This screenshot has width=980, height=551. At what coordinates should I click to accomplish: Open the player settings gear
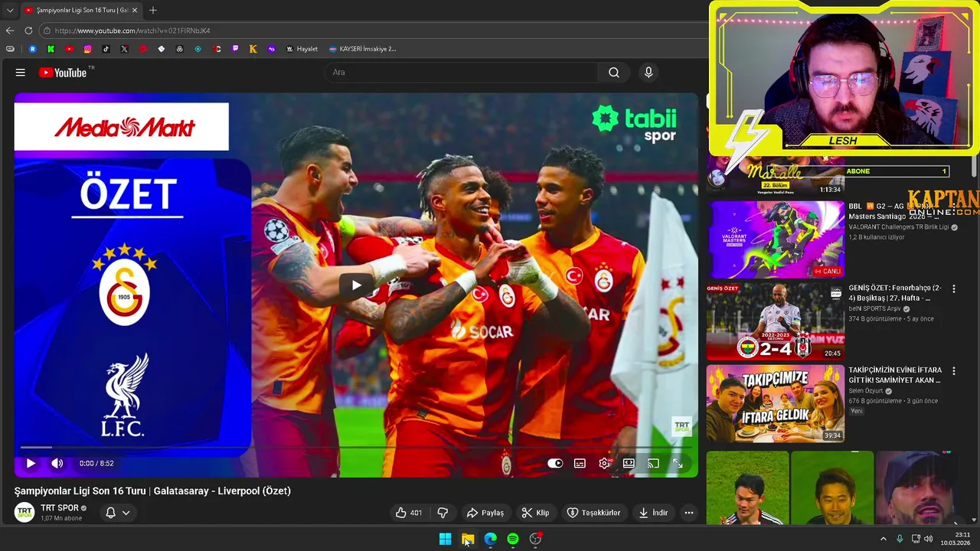(604, 463)
